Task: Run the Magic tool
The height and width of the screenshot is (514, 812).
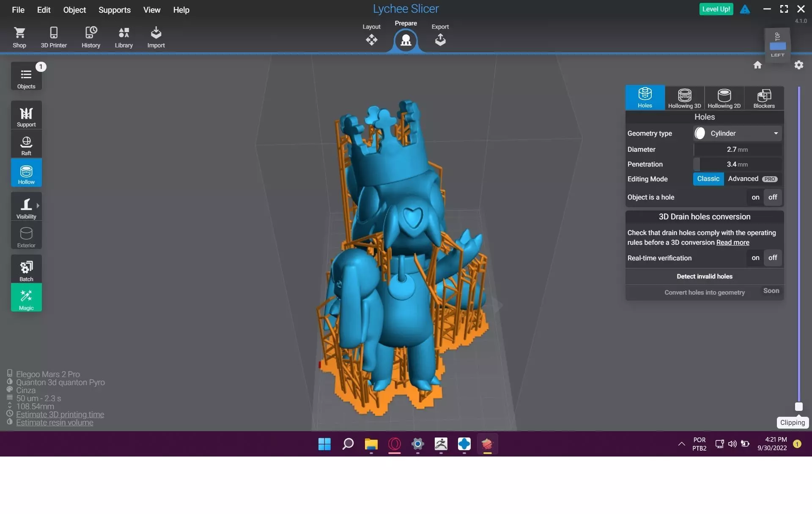Action: (26, 298)
